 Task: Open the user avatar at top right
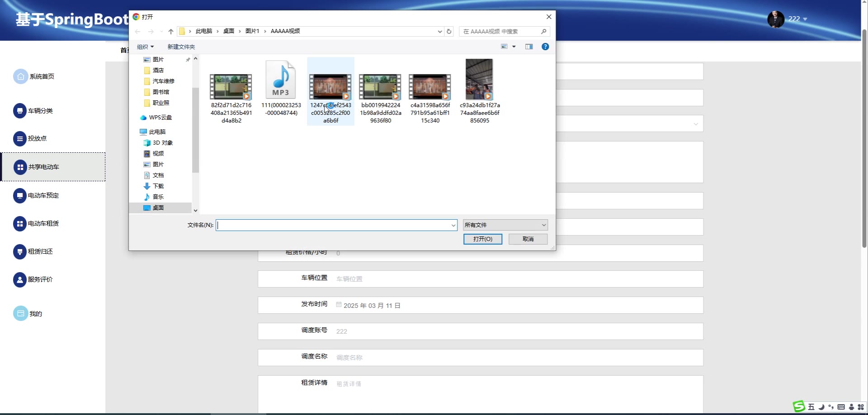point(776,19)
